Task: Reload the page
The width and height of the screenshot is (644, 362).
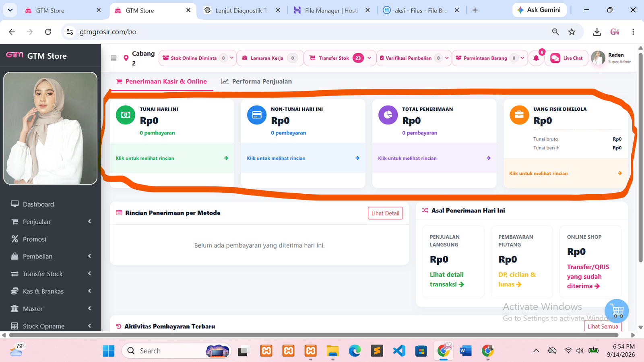Action: coord(48,32)
